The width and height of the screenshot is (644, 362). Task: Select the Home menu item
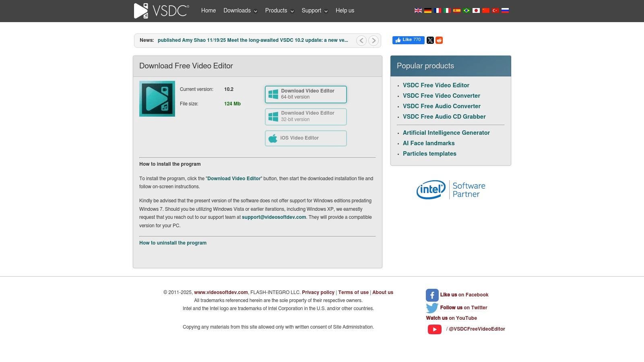point(208,10)
